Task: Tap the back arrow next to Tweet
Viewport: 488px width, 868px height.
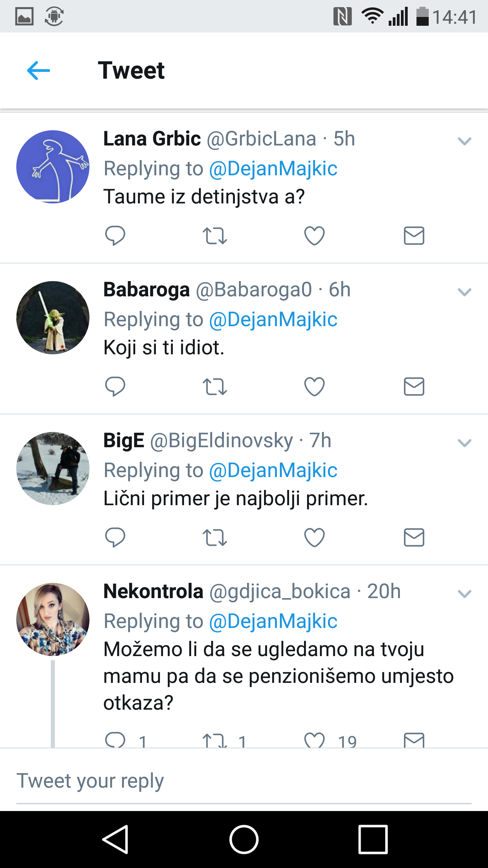Action: point(39,71)
